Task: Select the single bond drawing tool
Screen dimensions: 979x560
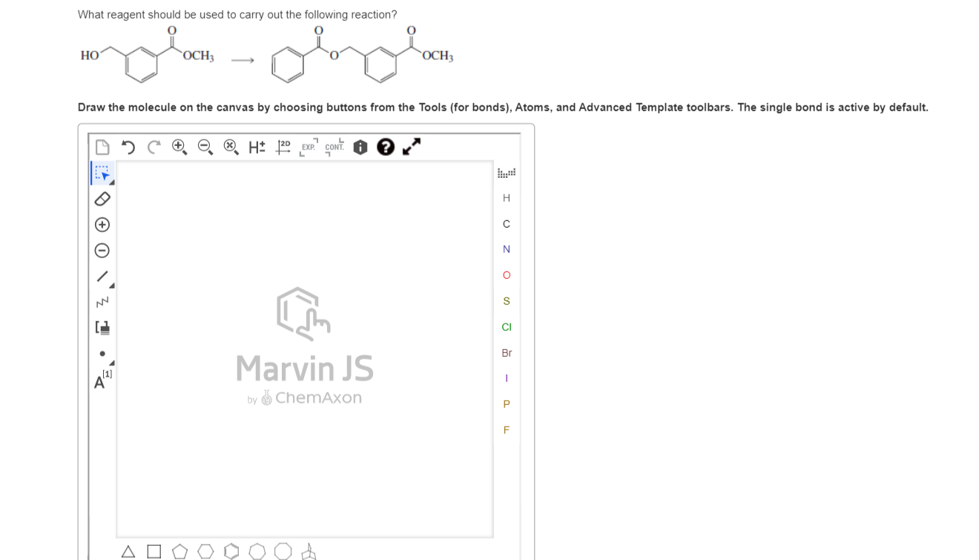Action: pos(100,276)
